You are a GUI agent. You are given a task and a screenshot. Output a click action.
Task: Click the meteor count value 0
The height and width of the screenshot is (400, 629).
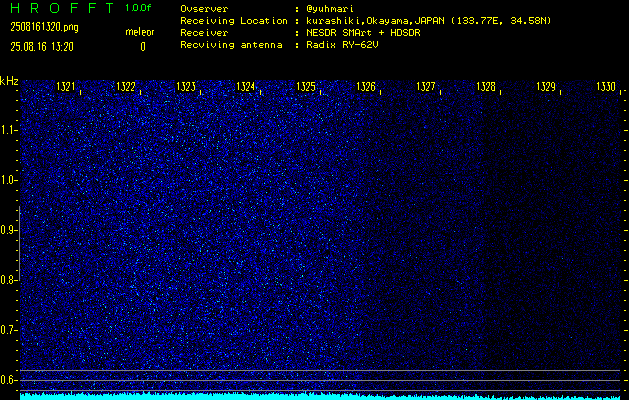coord(143,47)
